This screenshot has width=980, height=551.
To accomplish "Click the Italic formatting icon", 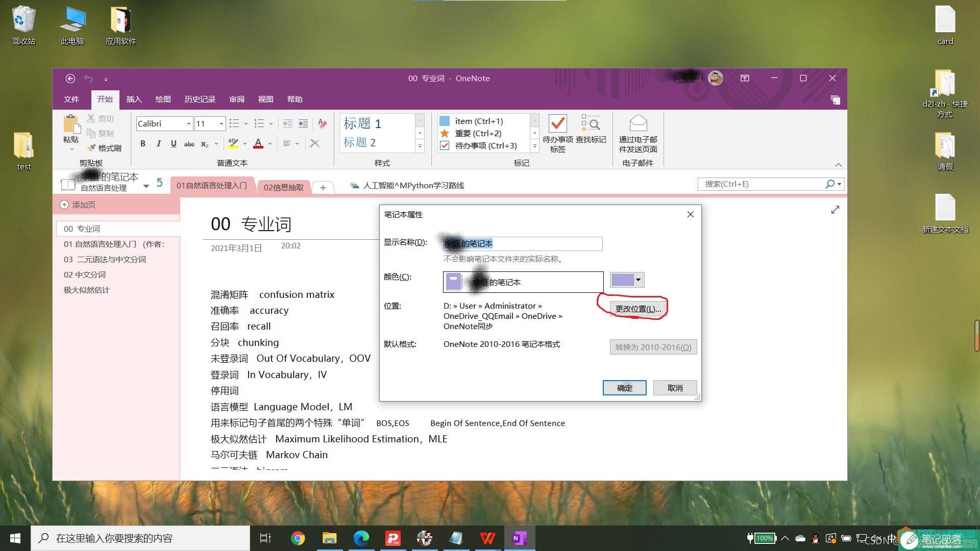I will [158, 143].
